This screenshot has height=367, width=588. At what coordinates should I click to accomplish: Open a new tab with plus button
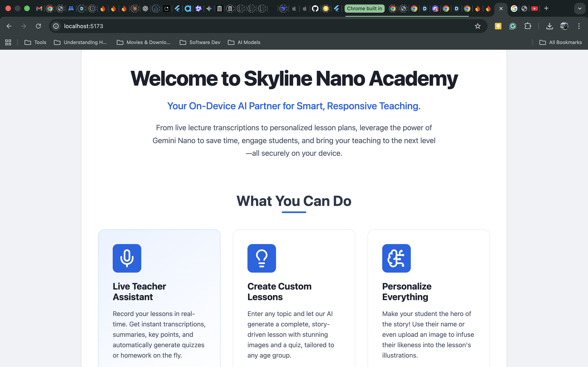tap(546, 9)
